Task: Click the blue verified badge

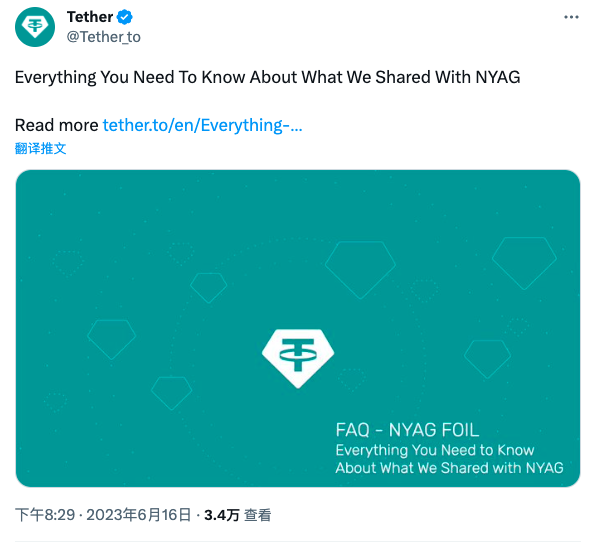Action: pos(125,17)
